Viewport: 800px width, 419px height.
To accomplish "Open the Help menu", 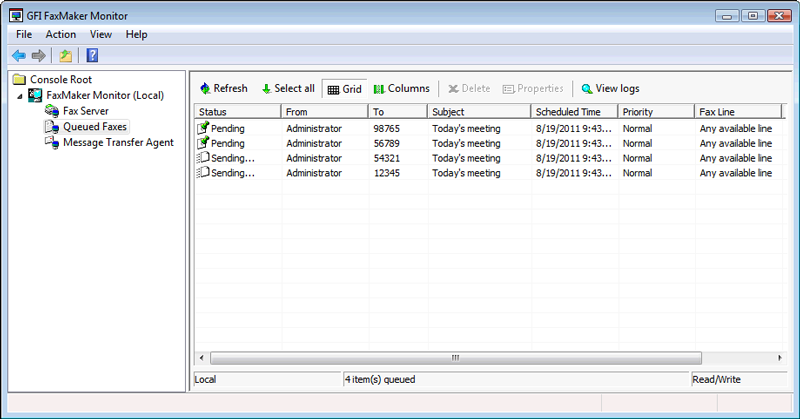I will point(136,34).
